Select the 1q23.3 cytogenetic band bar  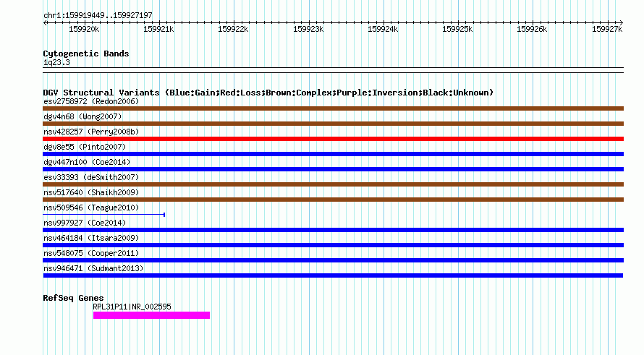click(x=333, y=70)
